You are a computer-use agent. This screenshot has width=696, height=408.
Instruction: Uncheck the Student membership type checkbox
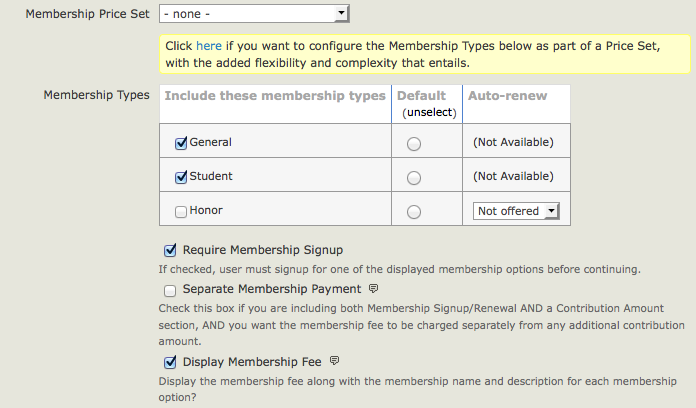click(181, 177)
